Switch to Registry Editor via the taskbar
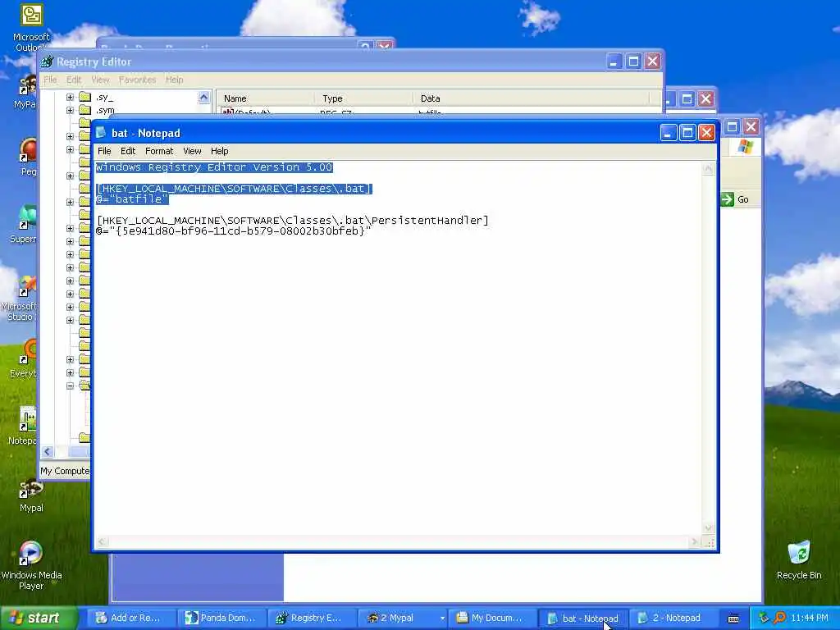Viewport: 840px width, 630px height. pyautogui.click(x=312, y=619)
